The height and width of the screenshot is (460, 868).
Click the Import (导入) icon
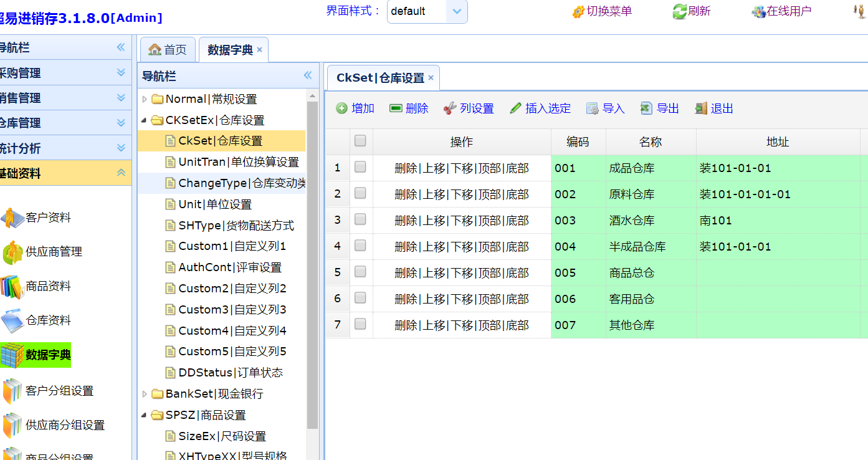pyautogui.click(x=593, y=108)
